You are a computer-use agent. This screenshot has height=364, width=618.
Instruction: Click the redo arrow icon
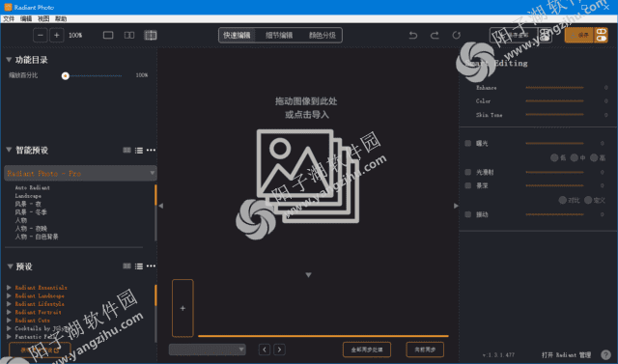click(x=435, y=36)
